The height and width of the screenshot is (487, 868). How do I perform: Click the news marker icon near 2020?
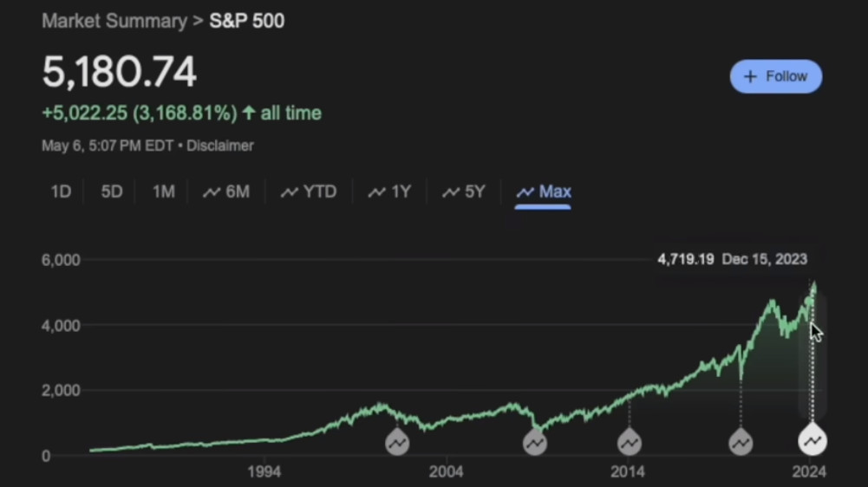[x=740, y=443]
